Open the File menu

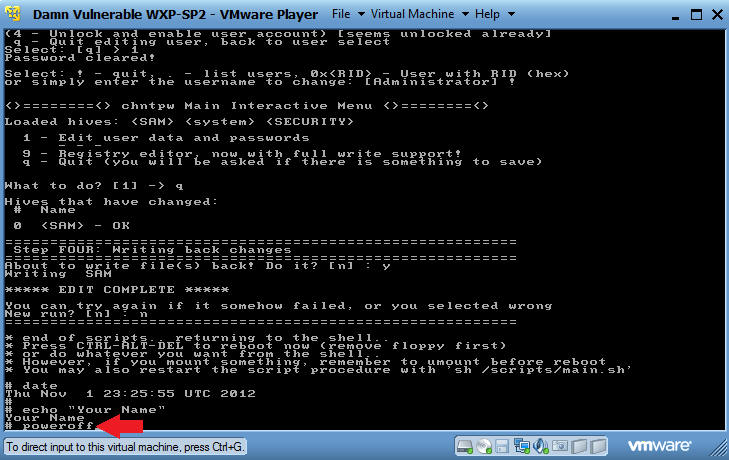341,14
